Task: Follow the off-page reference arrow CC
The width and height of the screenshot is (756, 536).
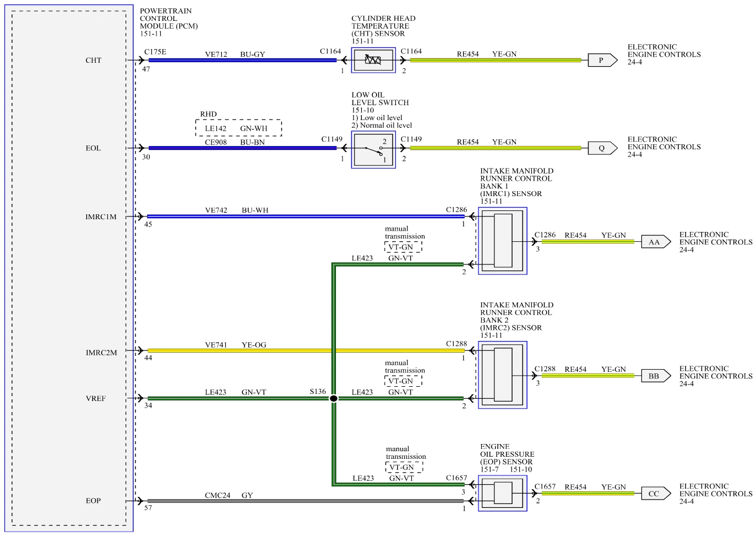Action: pyautogui.click(x=656, y=494)
